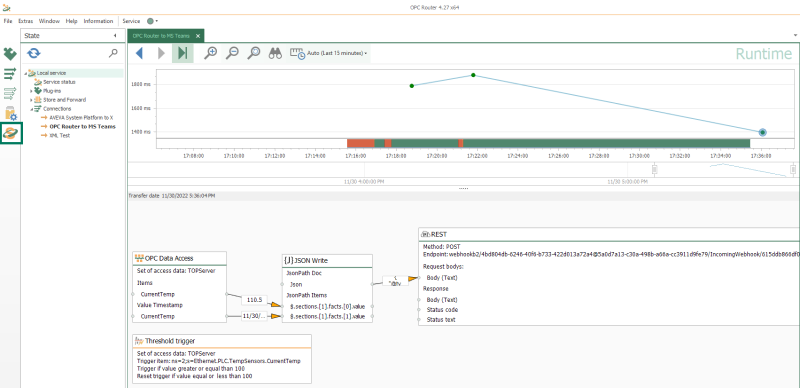The image size is (800, 388).
Task: Open the clipboard gear icon in sidebar
Action: point(10,113)
